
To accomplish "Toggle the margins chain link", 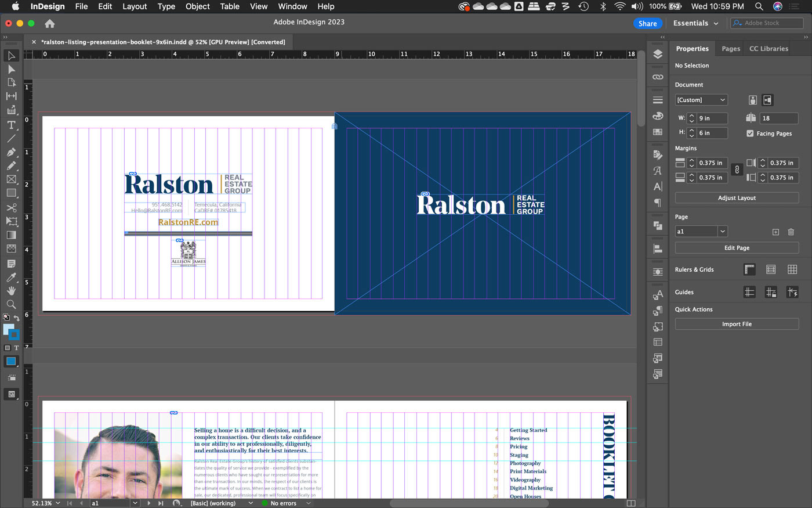I will [737, 170].
